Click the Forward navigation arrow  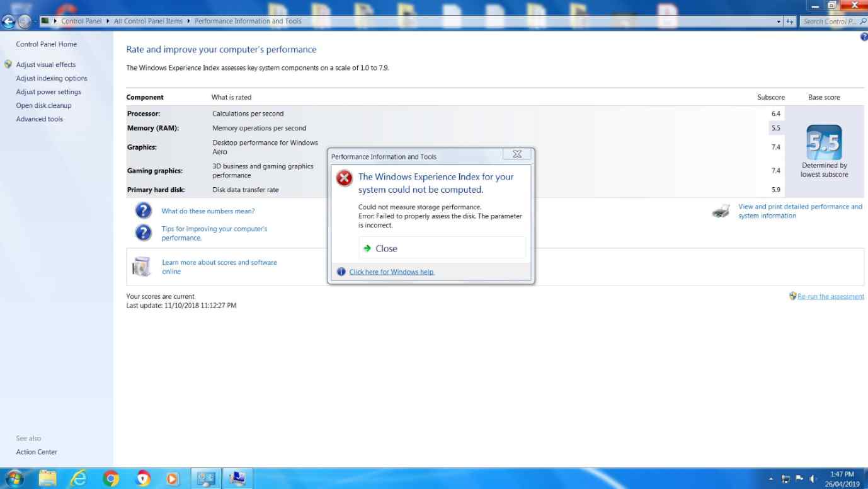pyautogui.click(x=24, y=21)
